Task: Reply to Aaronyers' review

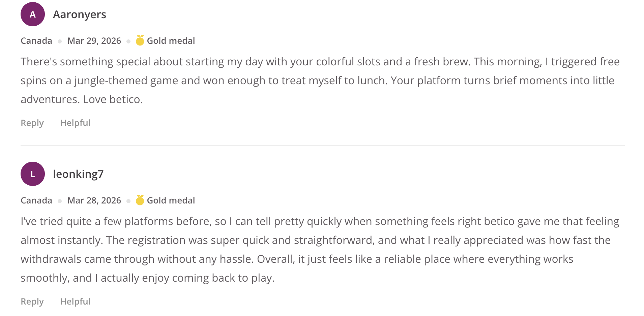Action: [32, 123]
